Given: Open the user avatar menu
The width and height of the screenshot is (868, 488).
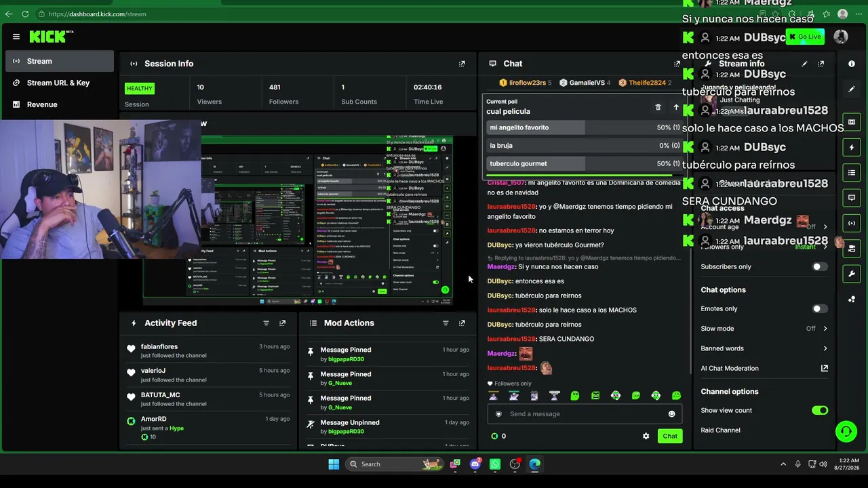Looking at the screenshot, I should point(841,37).
